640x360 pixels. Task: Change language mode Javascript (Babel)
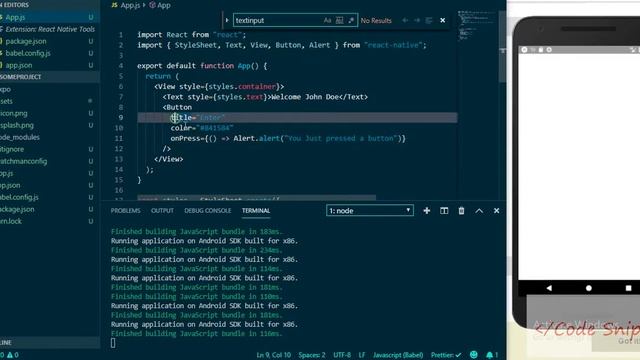point(398,355)
